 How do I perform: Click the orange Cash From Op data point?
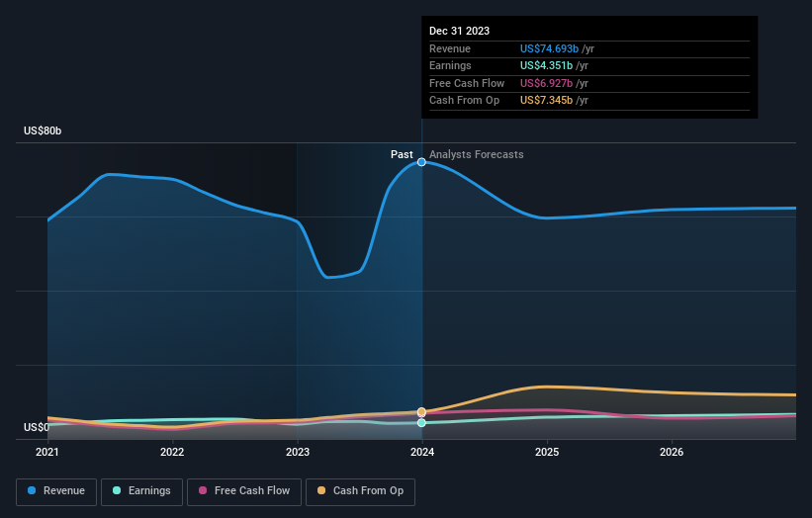click(421, 412)
